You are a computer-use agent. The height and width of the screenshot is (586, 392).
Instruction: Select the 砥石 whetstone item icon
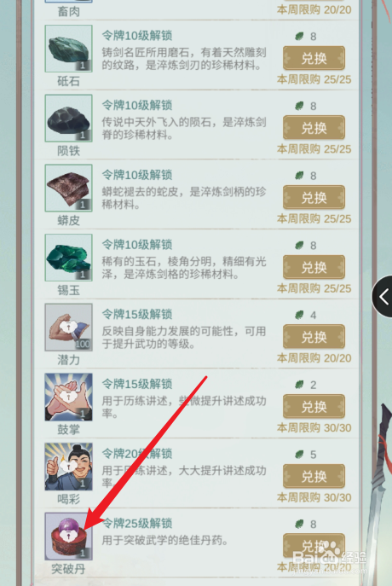[69, 49]
